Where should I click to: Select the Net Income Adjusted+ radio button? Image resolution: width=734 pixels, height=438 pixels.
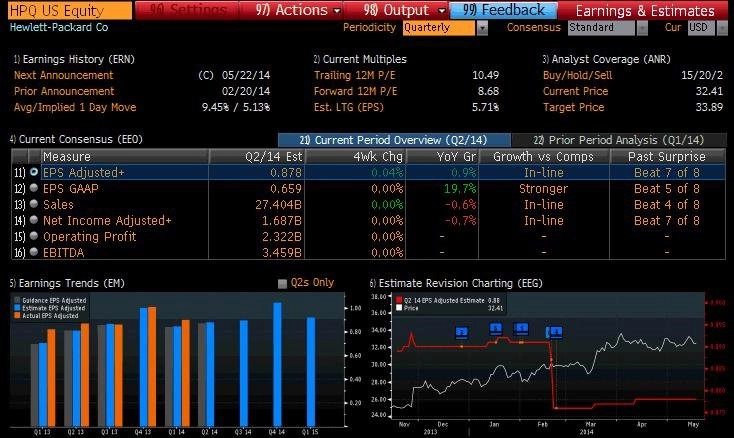click(34, 220)
